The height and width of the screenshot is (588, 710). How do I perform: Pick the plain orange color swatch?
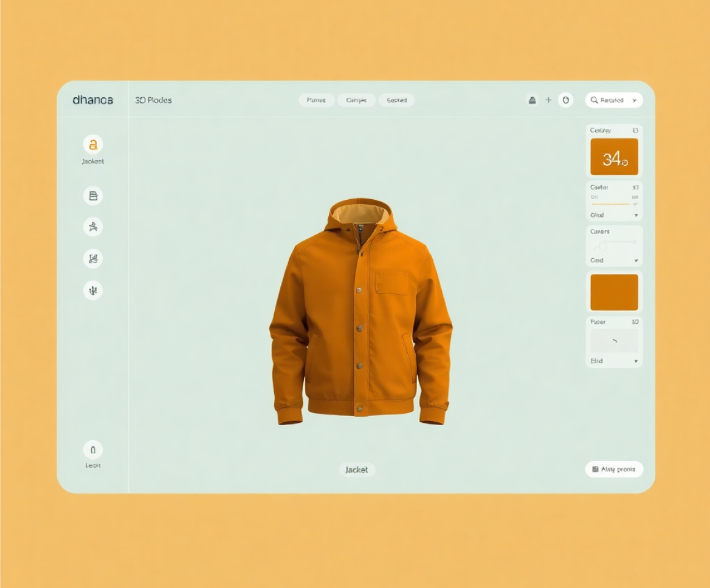pyautogui.click(x=614, y=292)
